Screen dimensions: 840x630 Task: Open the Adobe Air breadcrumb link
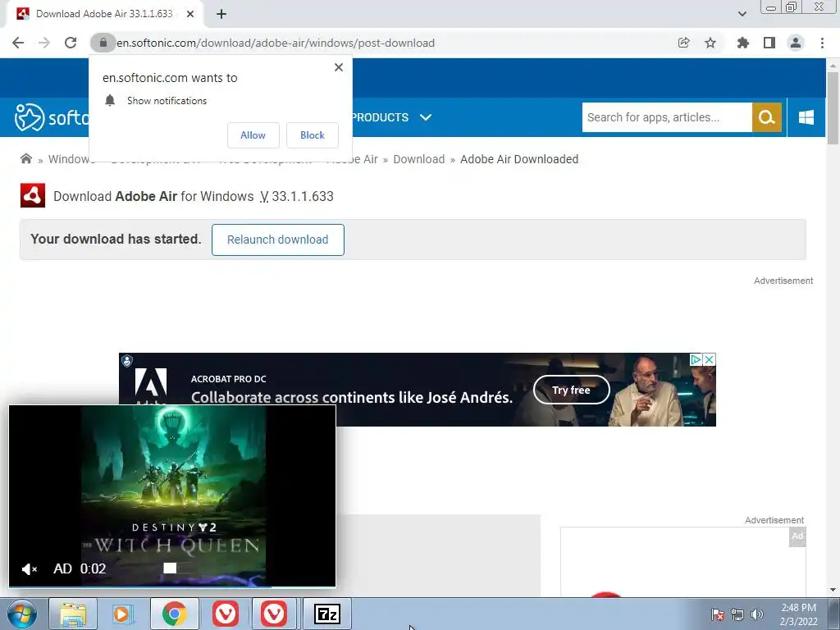pos(352,159)
